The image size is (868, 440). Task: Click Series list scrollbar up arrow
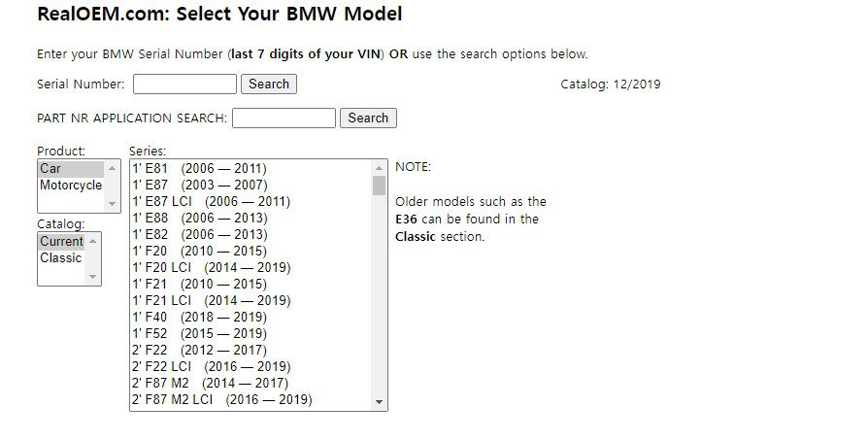(380, 168)
